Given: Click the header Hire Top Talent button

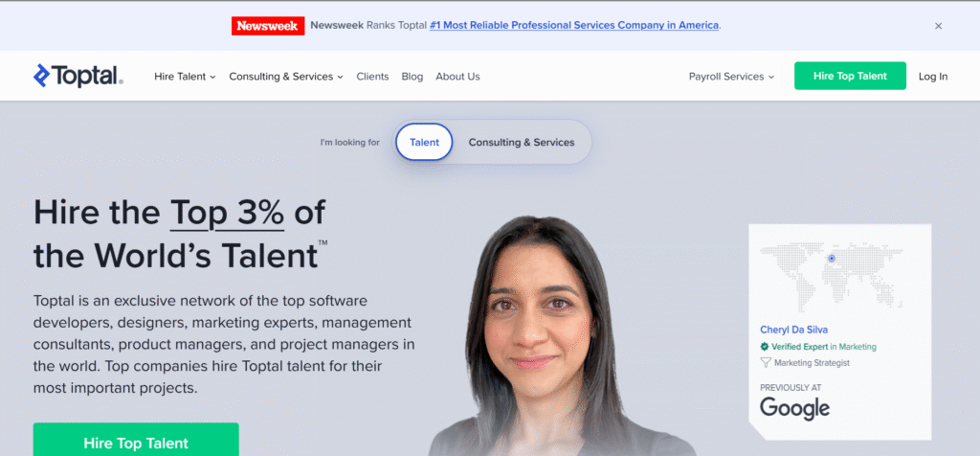Looking at the screenshot, I should pos(850,76).
